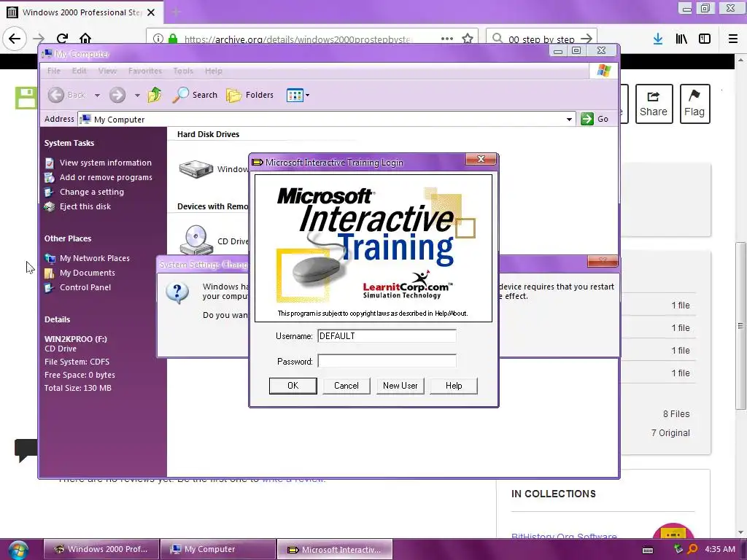Select the CD Drive icon
The height and width of the screenshot is (560, 747).
pos(196,239)
